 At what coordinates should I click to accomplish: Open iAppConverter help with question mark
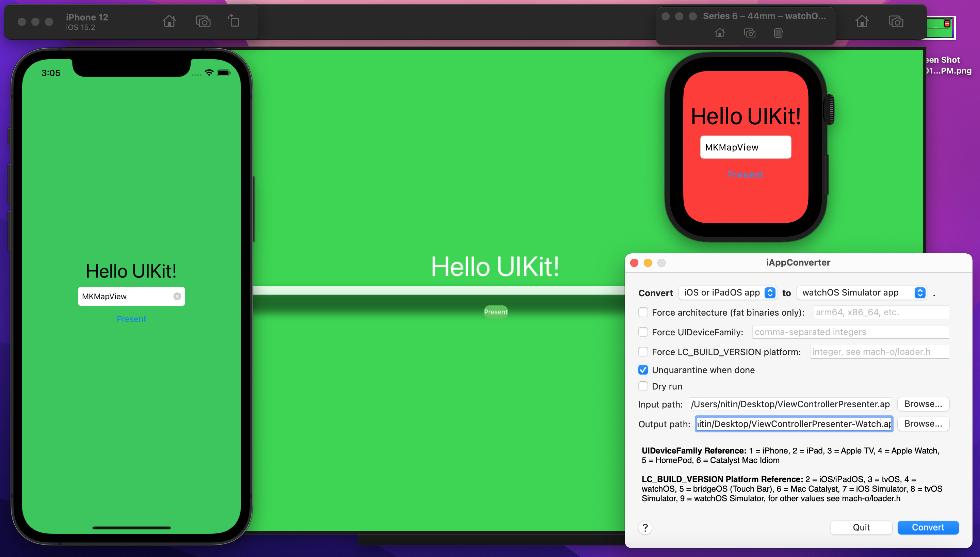[645, 527]
